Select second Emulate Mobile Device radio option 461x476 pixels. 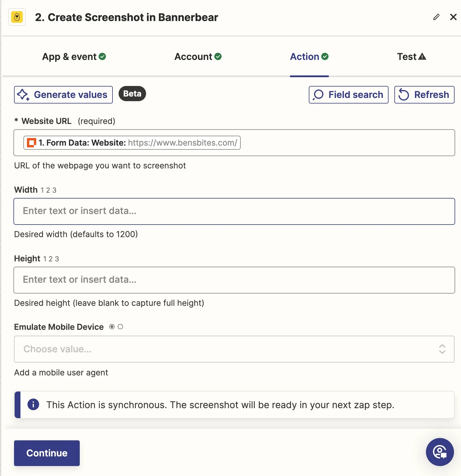click(120, 327)
